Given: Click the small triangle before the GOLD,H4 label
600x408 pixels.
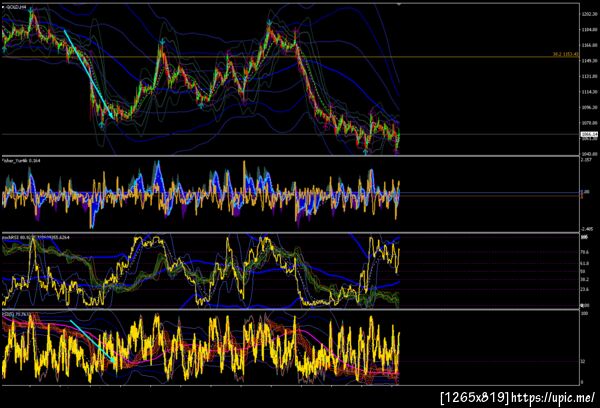Looking at the screenshot, I should tap(3, 7).
